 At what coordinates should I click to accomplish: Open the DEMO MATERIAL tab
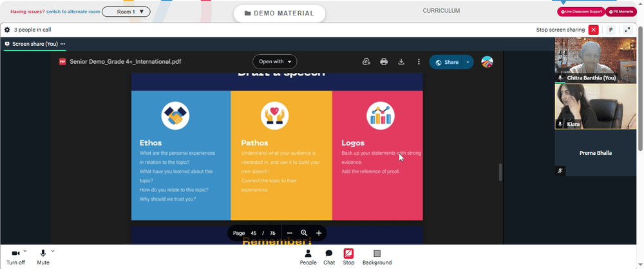[279, 13]
